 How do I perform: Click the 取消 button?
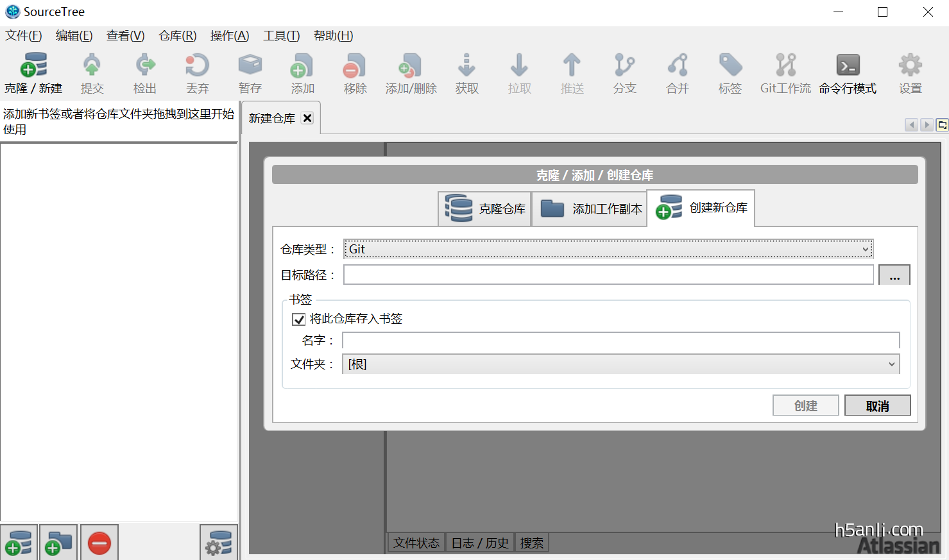(x=878, y=405)
